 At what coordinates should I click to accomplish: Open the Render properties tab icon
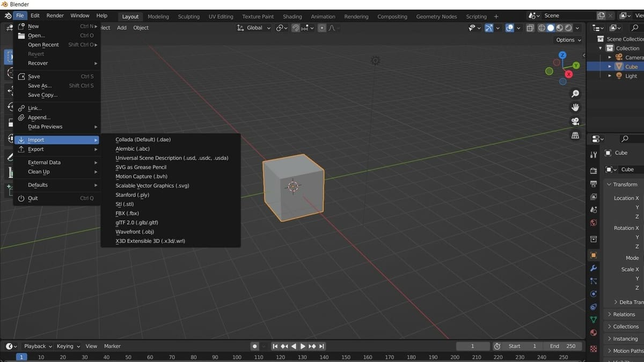593,171
